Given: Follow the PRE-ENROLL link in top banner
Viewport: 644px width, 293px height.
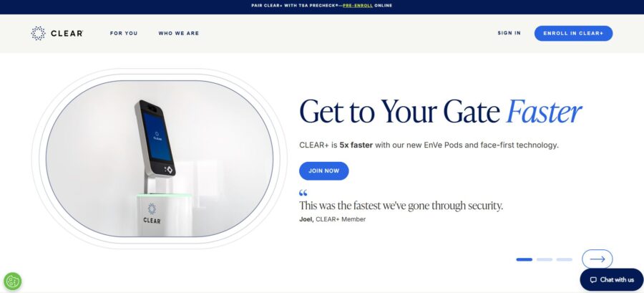Looking at the screenshot, I should point(358,6).
